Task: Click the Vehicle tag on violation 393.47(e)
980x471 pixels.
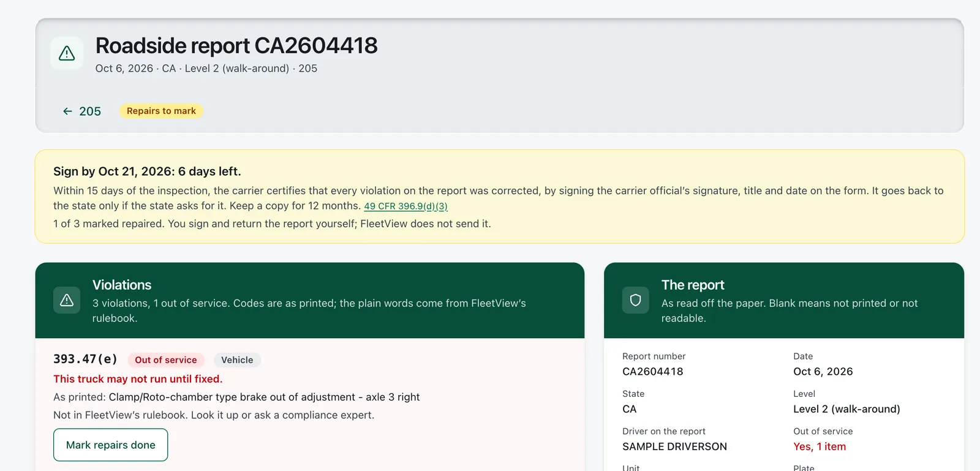Action: click(x=237, y=360)
